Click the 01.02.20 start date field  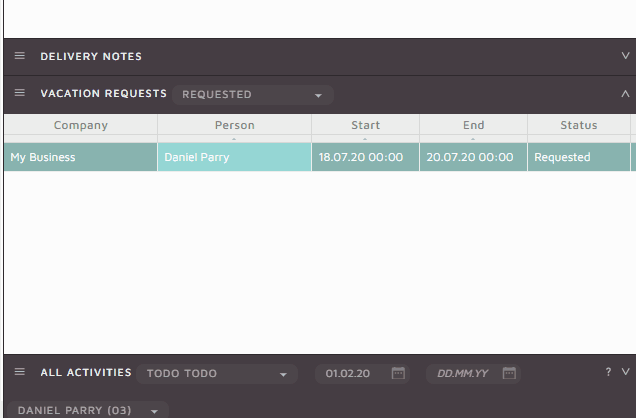point(362,373)
